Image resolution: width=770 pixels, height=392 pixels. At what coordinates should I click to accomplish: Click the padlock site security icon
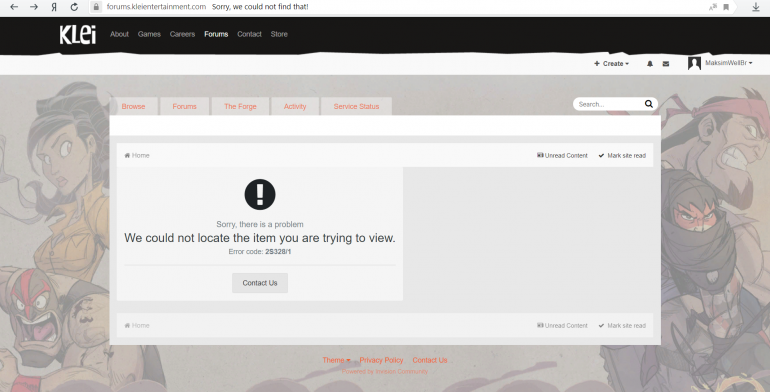pyautogui.click(x=97, y=7)
